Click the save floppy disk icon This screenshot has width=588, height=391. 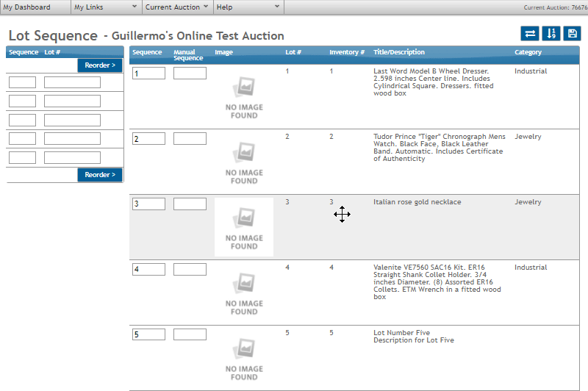(572, 33)
